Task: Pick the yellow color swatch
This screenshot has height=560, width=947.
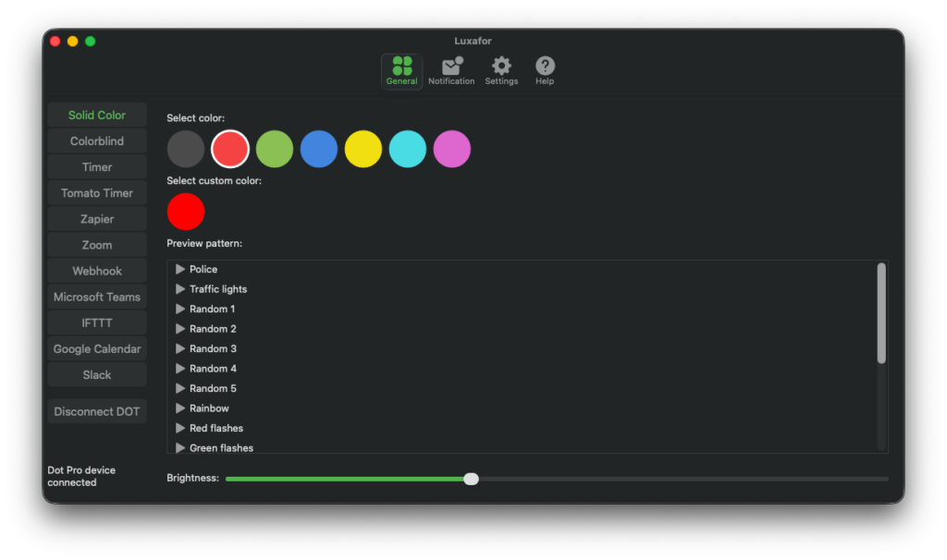Action: (x=363, y=149)
